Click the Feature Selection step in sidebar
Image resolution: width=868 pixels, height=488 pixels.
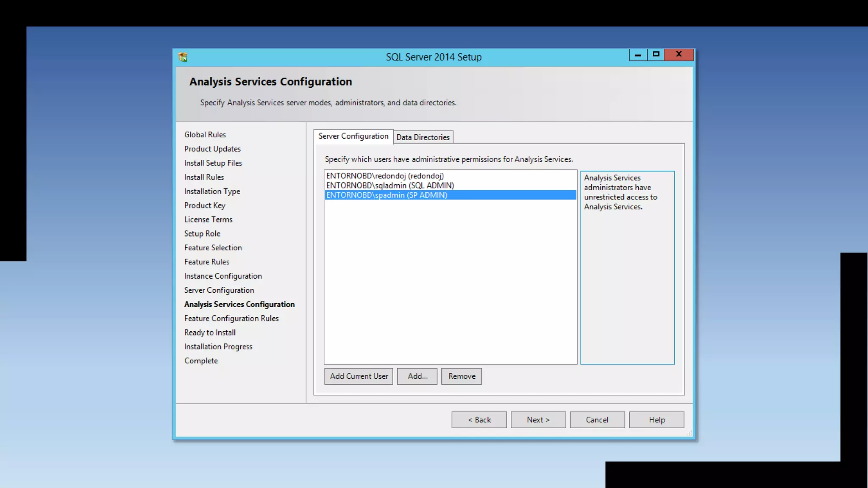point(213,248)
